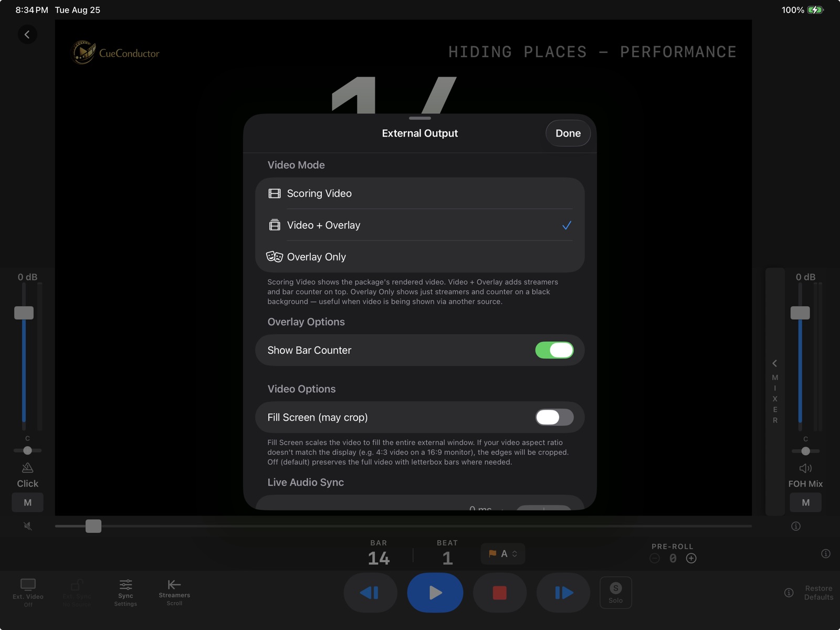Click the 'Tue Aug 25' date in status bar
This screenshot has height=630, width=840.
[78, 10]
